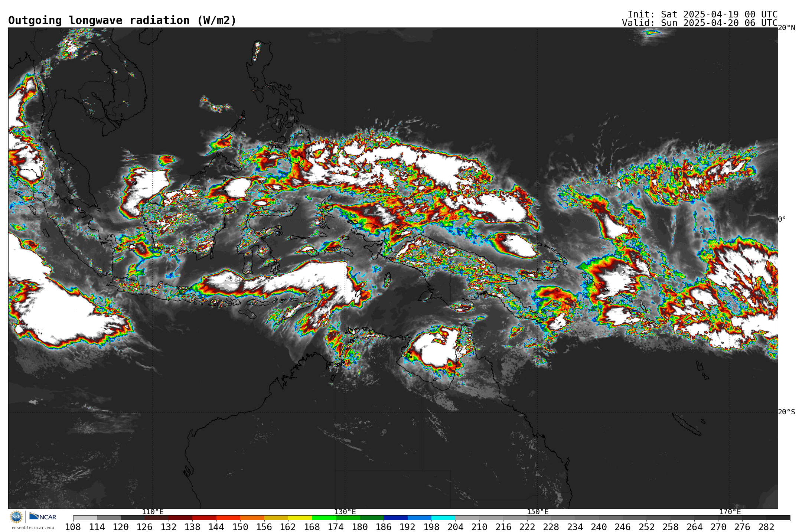802x532 pixels.
Task: Click the colorbar value label 138
Action: [192, 527]
